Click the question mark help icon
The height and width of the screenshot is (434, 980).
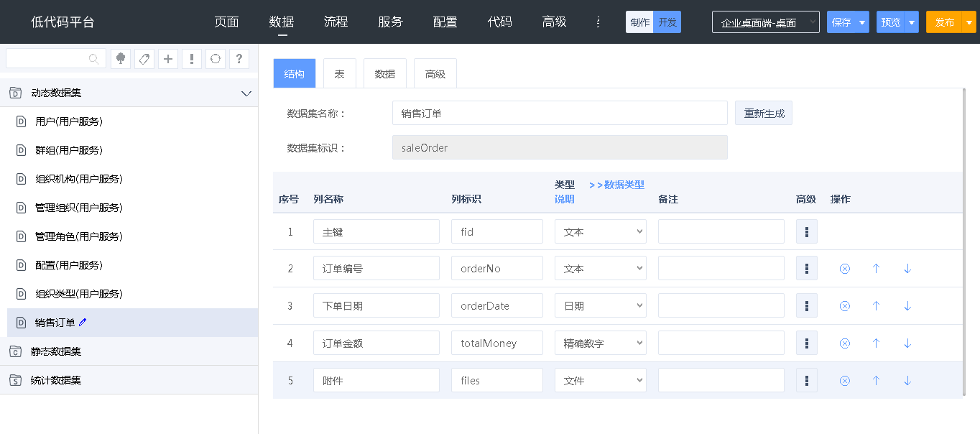pos(239,59)
